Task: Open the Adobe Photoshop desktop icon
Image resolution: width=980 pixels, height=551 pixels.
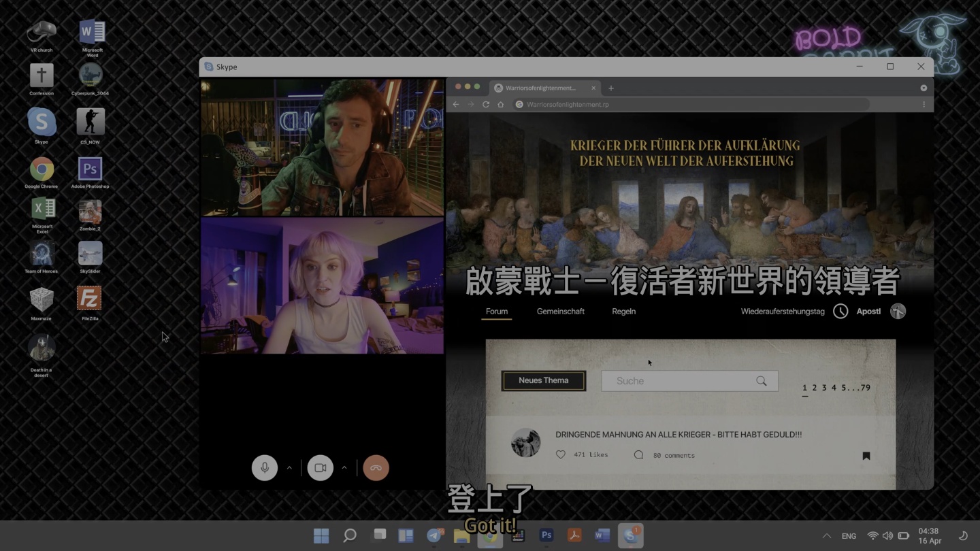Action: tap(90, 173)
